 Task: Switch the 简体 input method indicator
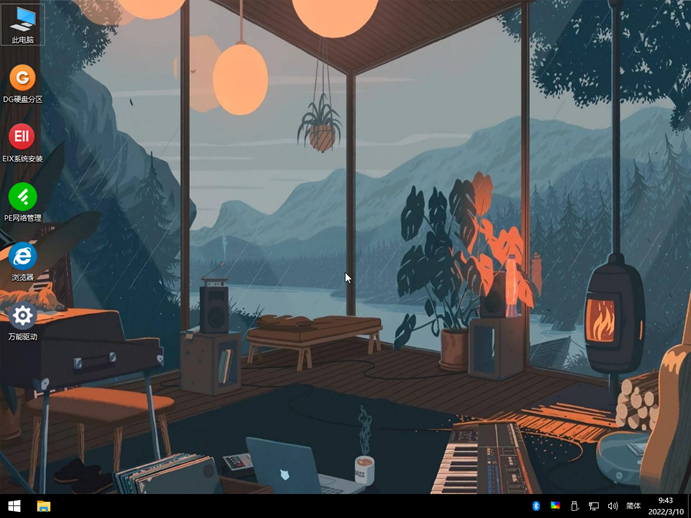(633, 506)
